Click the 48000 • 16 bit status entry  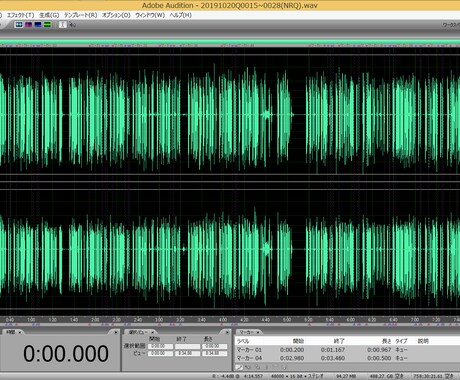tap(297, 376)
